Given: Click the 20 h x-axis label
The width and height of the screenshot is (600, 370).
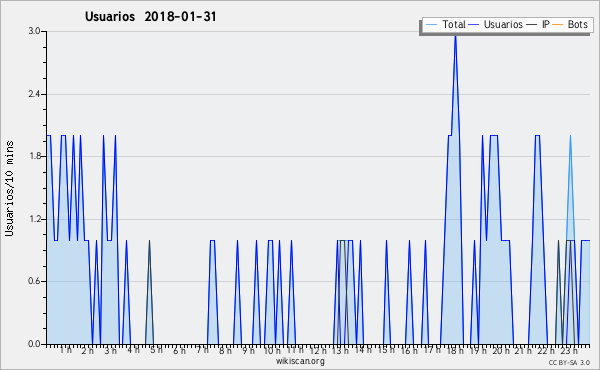Looking at the screenshot, I should (501, 350).
